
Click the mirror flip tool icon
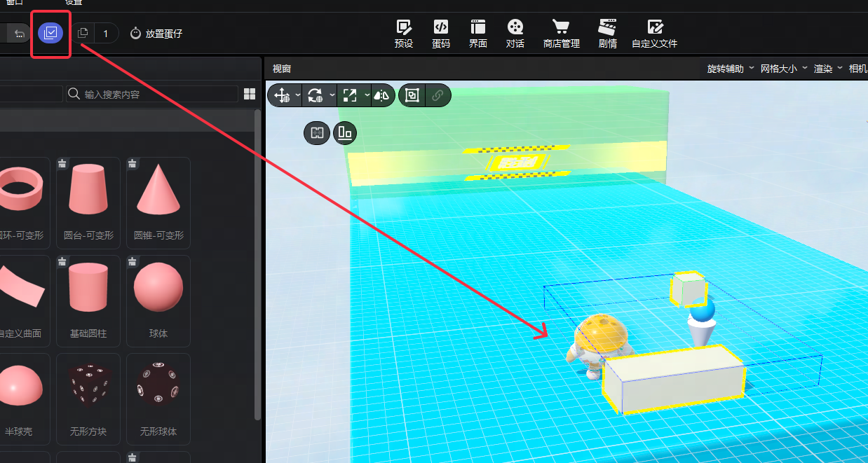tap(381, 95)
